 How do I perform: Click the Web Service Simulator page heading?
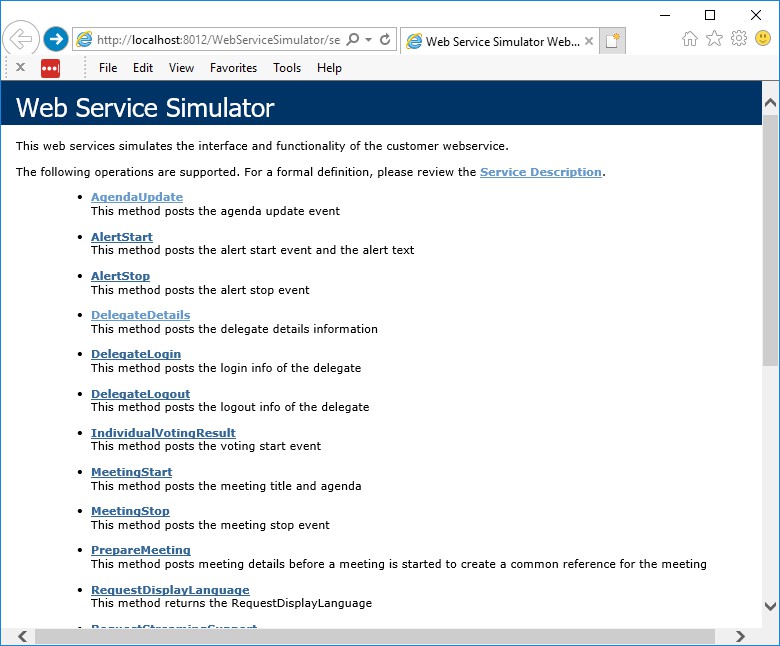(145, 107)
